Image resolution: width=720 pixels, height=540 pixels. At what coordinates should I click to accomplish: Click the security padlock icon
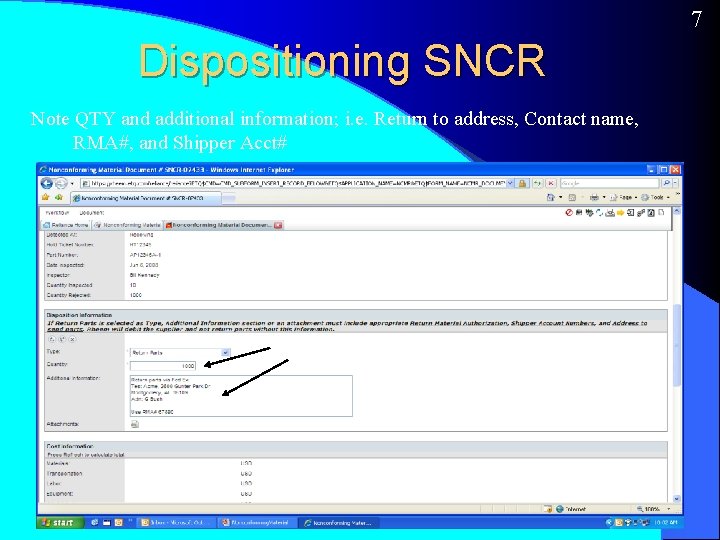tap(522, 183)
